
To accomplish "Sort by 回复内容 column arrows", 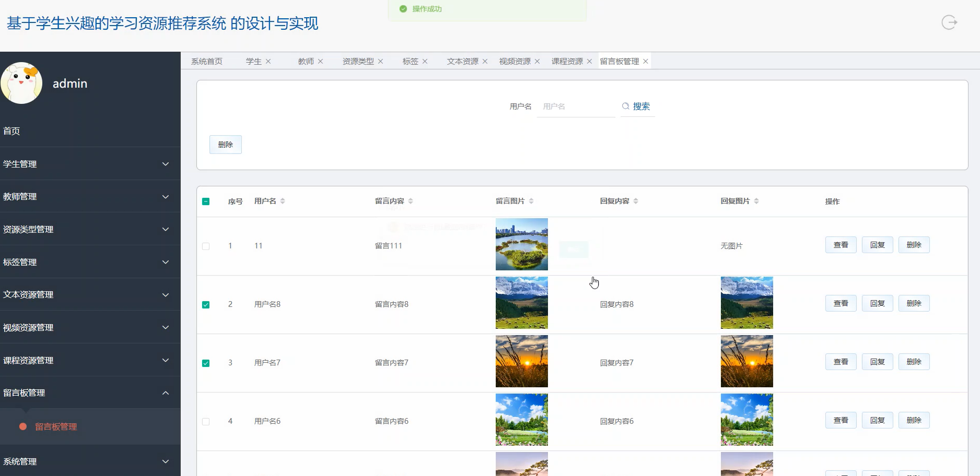I will click(x=636, y=201).
